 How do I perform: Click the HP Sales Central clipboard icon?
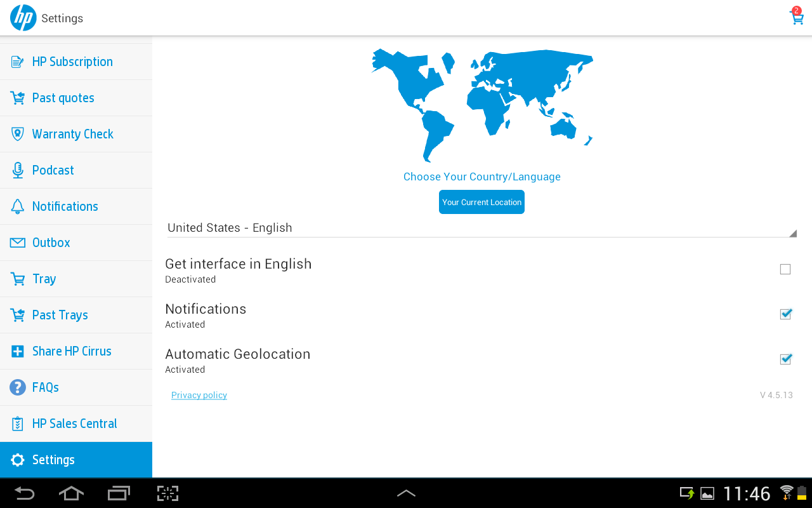coord(18,424)
